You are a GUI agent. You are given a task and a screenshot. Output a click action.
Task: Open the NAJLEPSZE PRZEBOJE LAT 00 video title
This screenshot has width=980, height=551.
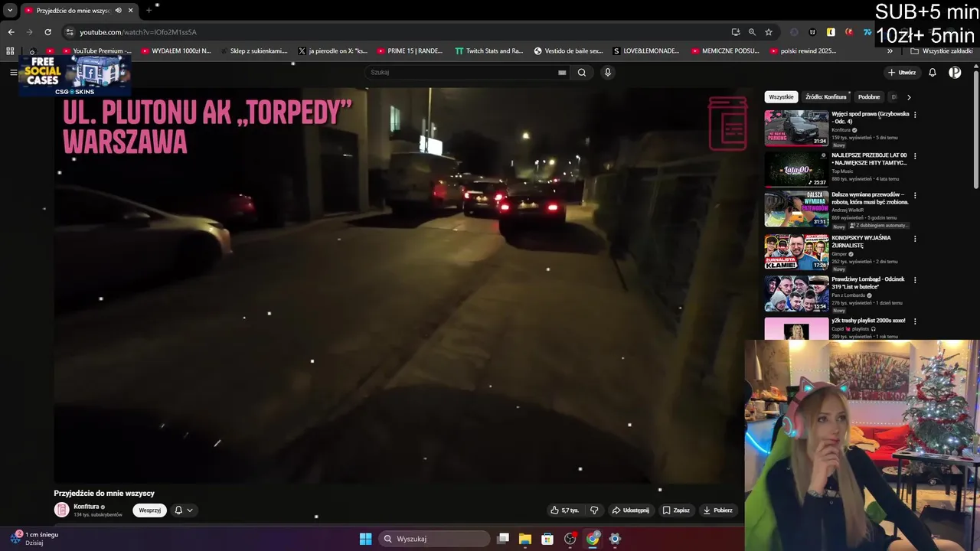[869, 159]
